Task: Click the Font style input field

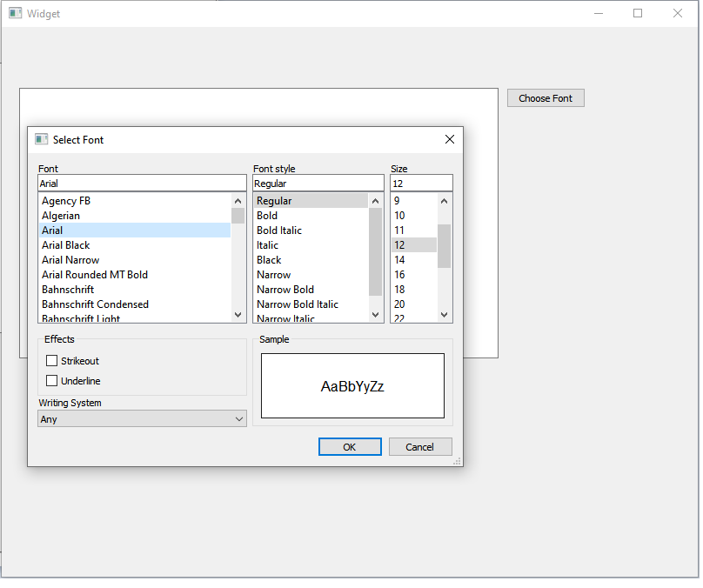Action: click(x=318, y=183)
